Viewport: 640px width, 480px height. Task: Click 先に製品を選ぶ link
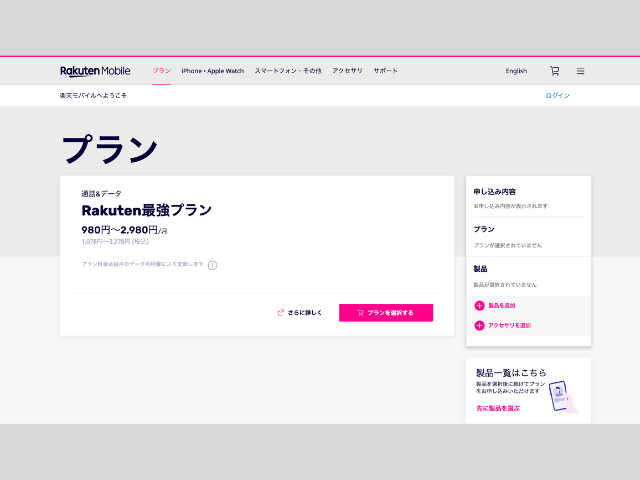tap(498, 408)
